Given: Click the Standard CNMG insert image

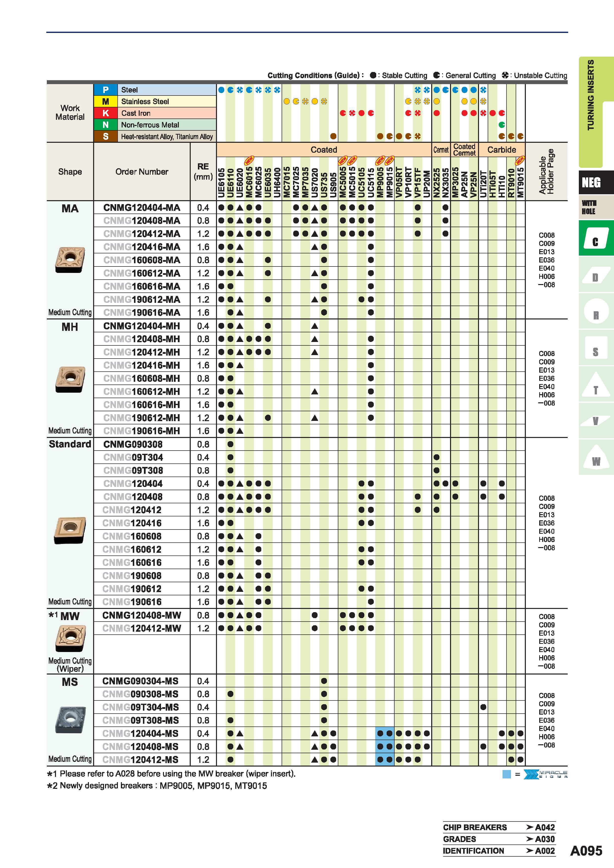Looking at the screenshot, I should [x=70, y=530].
